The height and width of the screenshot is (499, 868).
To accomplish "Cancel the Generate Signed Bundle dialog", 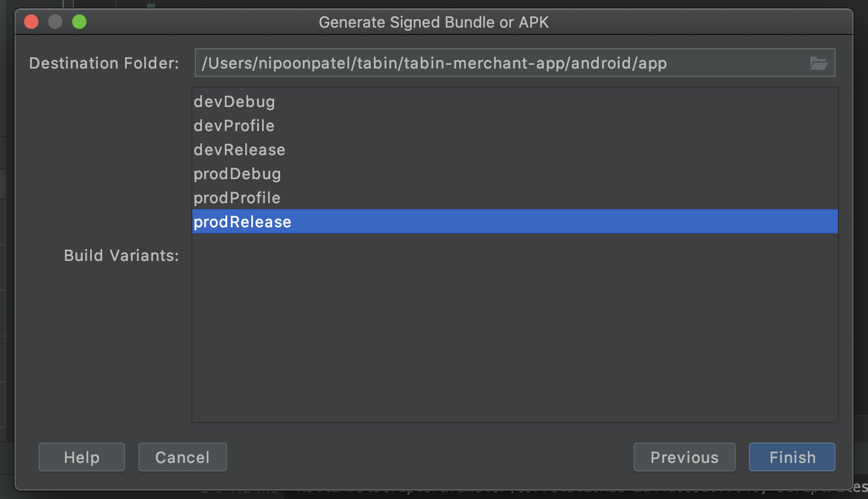I will click(x=182, y=457).
